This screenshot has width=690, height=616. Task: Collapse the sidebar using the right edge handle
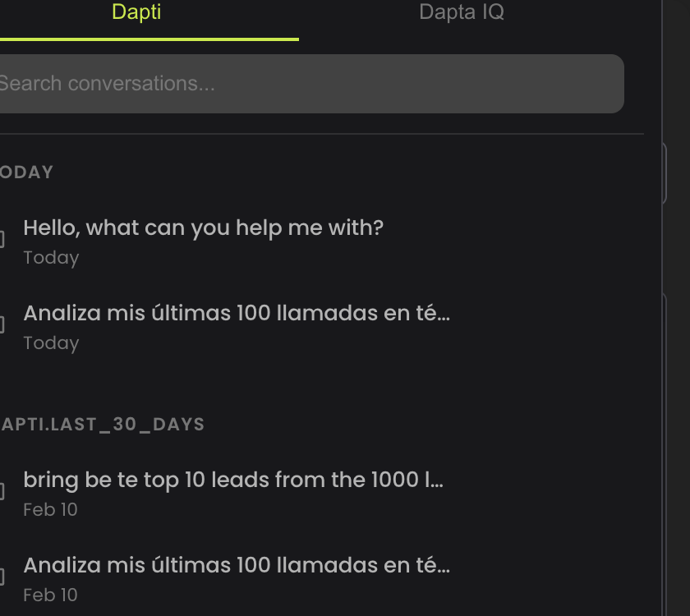point(665,172)
